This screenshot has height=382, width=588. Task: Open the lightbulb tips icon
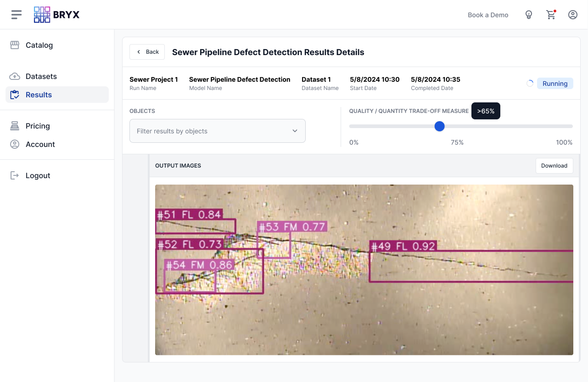528,15
